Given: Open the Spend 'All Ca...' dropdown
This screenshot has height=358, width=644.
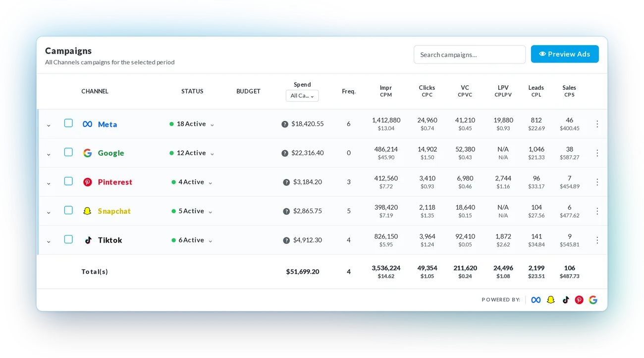Looking at the screenshot, I should 302,96.
